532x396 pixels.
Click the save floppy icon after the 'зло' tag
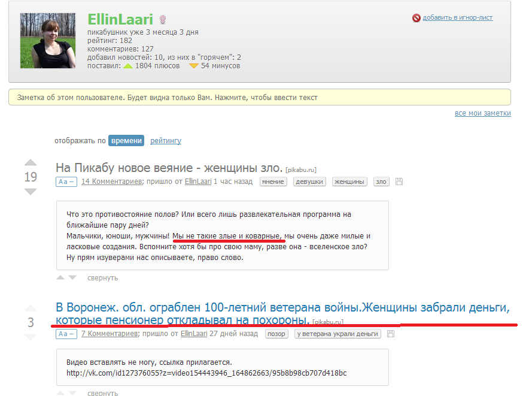(399, 182)
